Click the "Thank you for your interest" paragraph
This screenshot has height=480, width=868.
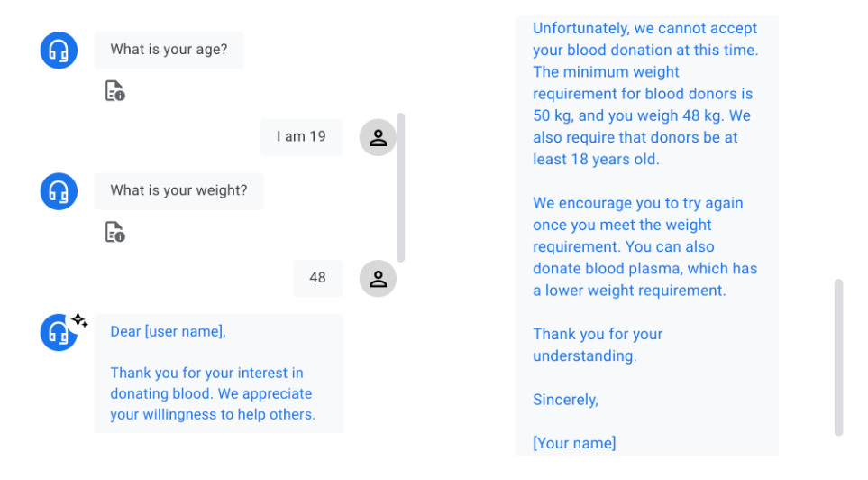coord(213,393)
